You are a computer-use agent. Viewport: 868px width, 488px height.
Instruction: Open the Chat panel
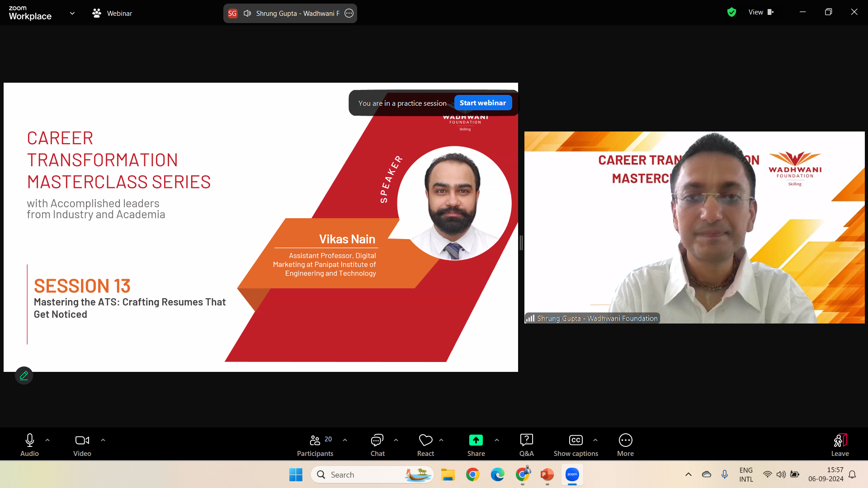[x=377, y=445]
